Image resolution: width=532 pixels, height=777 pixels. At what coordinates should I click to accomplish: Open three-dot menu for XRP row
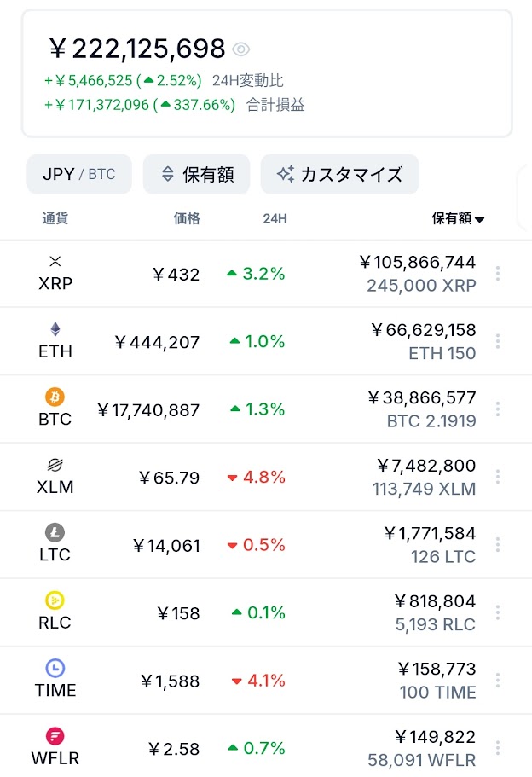[x=498, y=274]
